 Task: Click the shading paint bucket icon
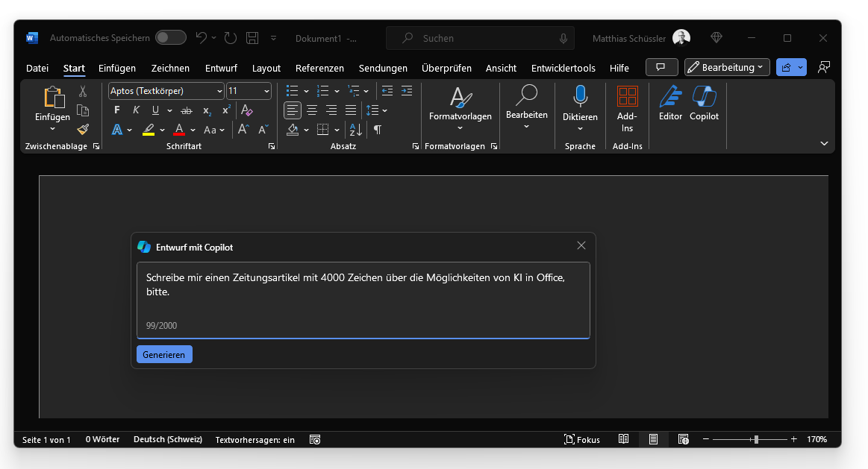[x=293, y=130]
